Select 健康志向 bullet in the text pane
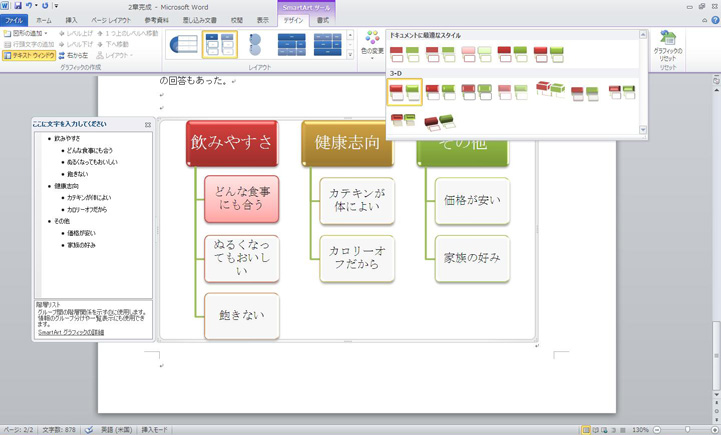This screenshot has height=435, width=721. [66, 186]
